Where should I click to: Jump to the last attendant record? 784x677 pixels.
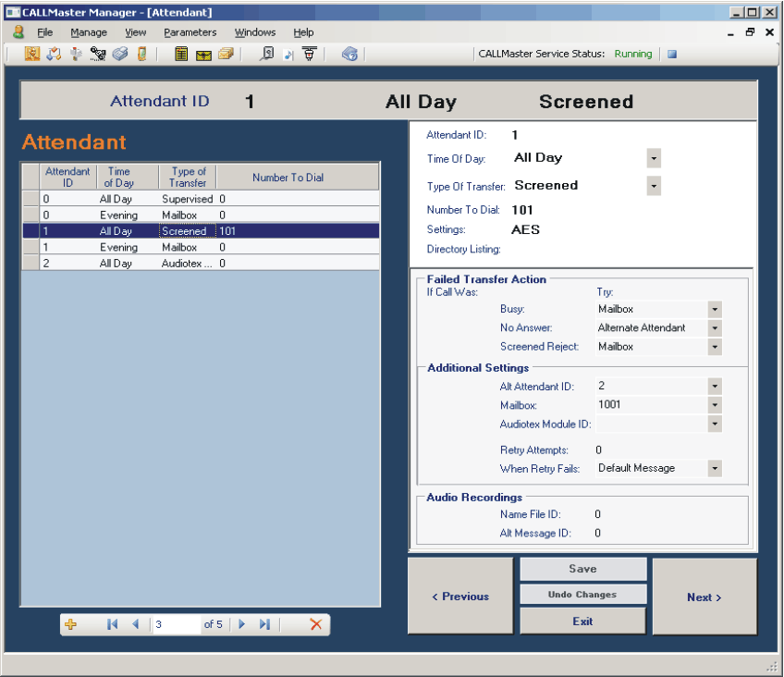pos(264,624)
